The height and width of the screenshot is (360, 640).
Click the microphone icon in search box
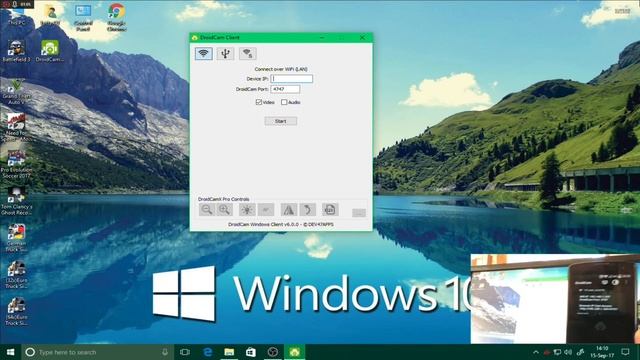[165, 352]
